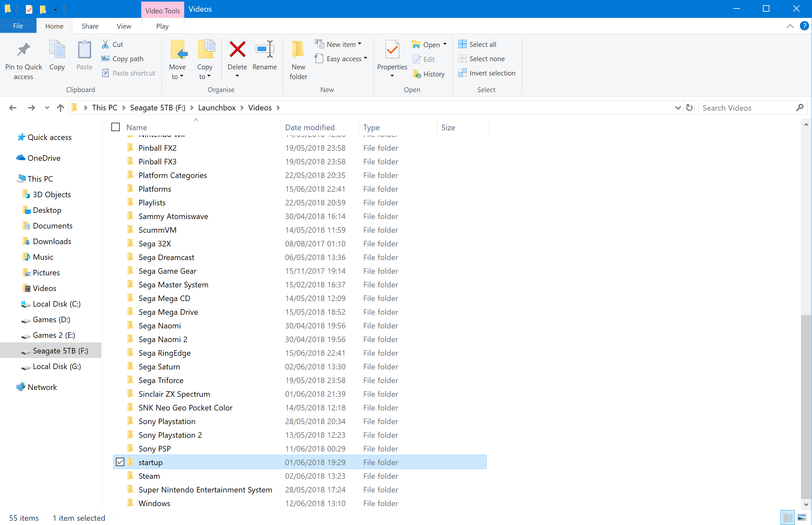812x525 pixels.
Task: Open the File menu
Action: click(18, 26)
